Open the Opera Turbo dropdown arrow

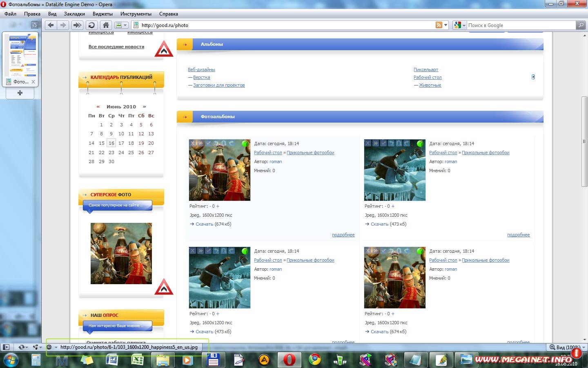click(x=56, y=347)
